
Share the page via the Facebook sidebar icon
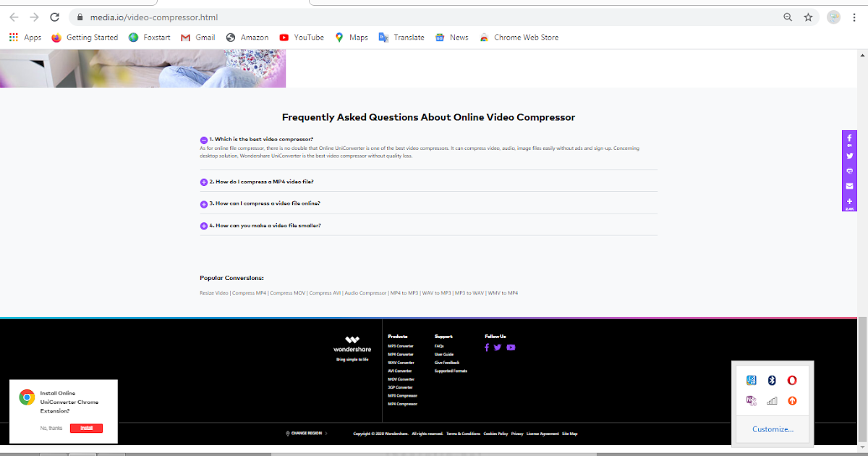pos(849,138)
